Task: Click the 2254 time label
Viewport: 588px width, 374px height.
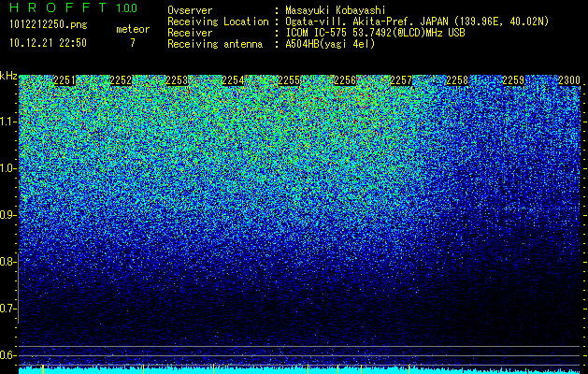Action: click(233, 80)
